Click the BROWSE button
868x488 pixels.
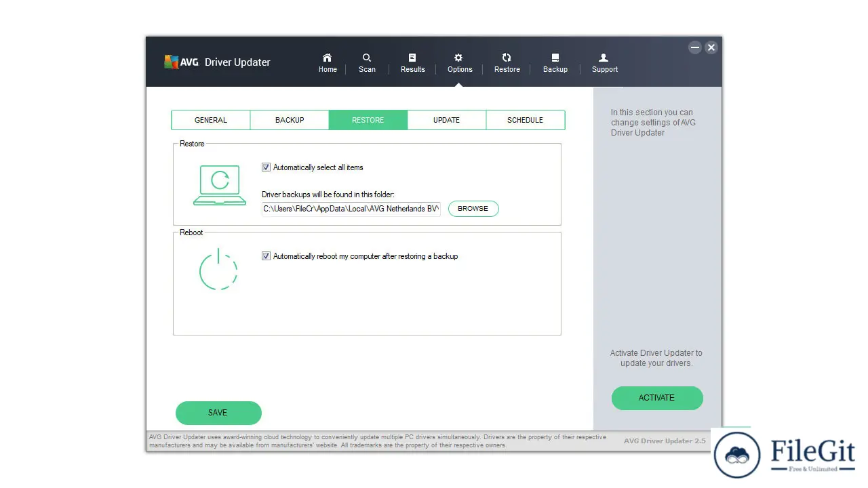473,209
